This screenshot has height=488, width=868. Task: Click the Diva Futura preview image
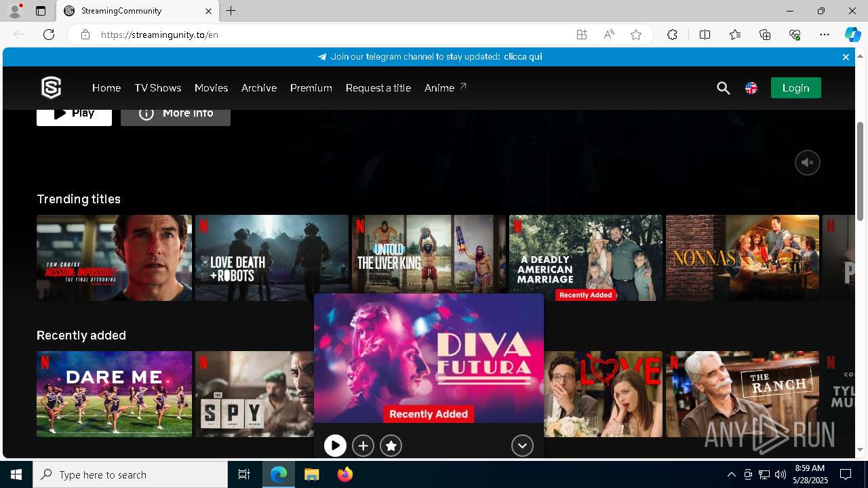[429, 359]
